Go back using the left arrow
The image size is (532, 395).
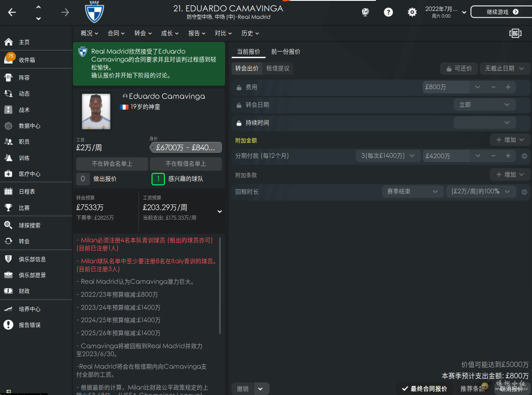(12, 12)
